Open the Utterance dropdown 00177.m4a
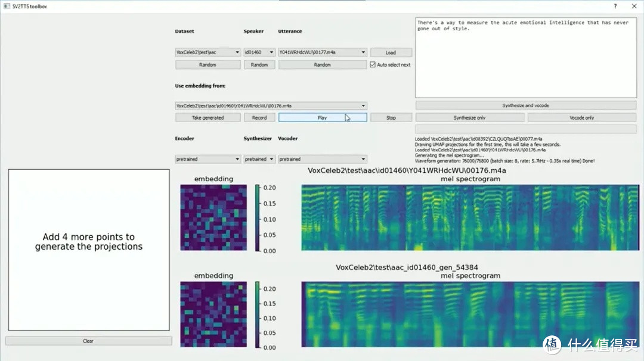This screenshot has height=361, width=644. coord(323,52)
